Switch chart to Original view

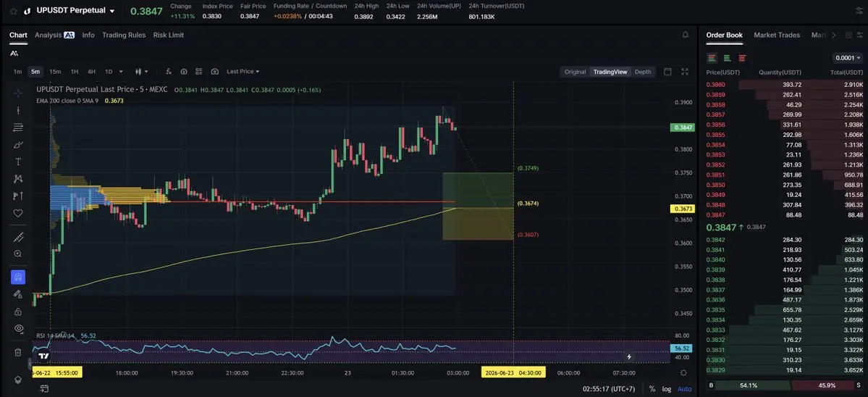coord(575,72)
